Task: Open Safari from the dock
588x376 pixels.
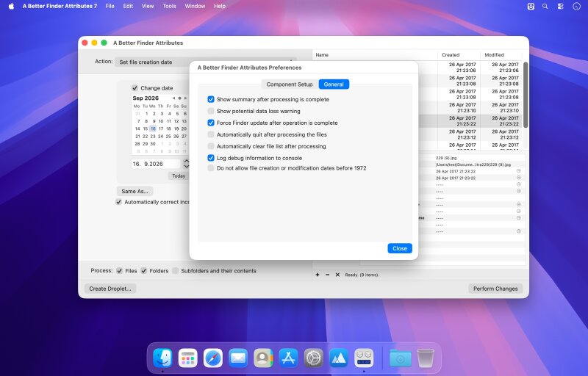Action: [x=213, y=358]
